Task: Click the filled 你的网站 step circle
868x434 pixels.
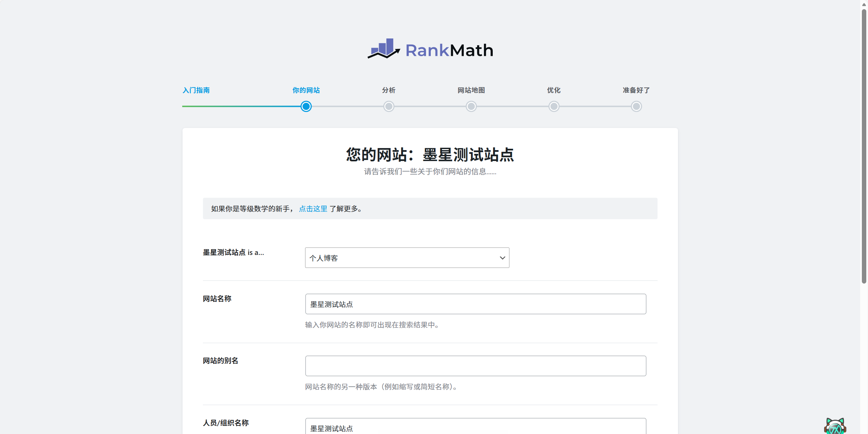Action: [305, 107]
